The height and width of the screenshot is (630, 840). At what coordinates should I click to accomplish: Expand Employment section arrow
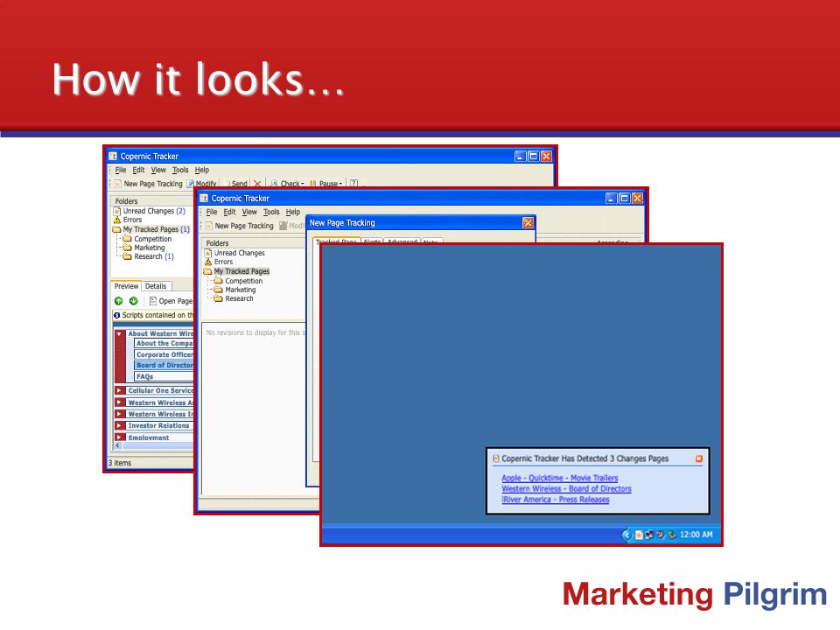click(x=120, y=437)
